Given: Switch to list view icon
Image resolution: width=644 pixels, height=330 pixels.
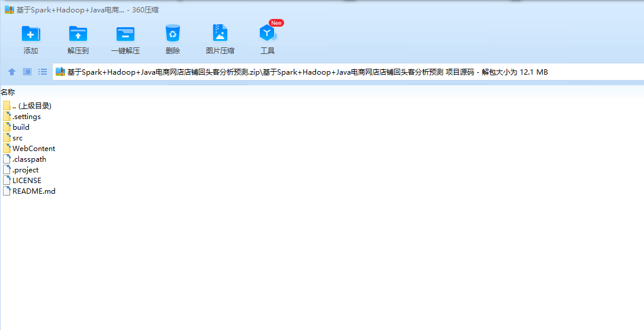Looking at the screenshot, I should (x=42, y=72).
